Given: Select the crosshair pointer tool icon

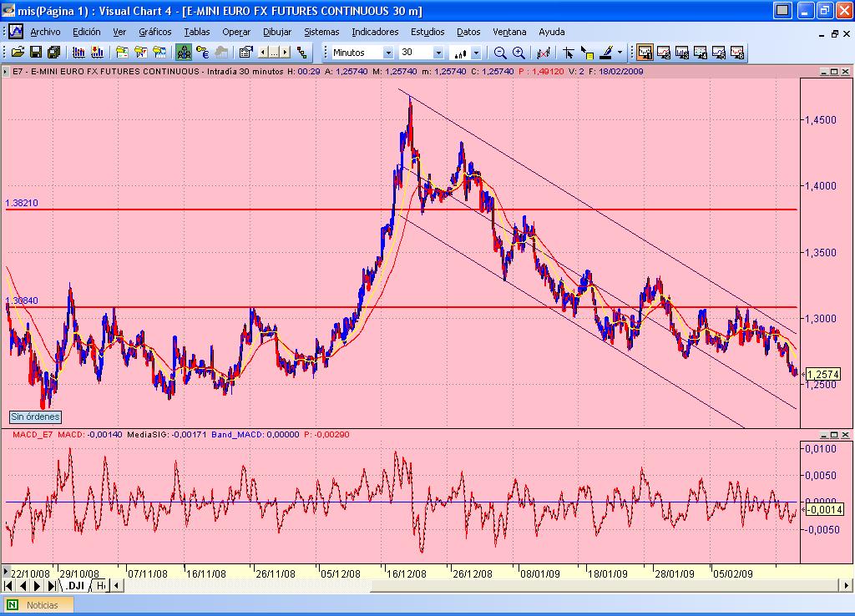Looking at the screenshot, I should click(569, 53).
